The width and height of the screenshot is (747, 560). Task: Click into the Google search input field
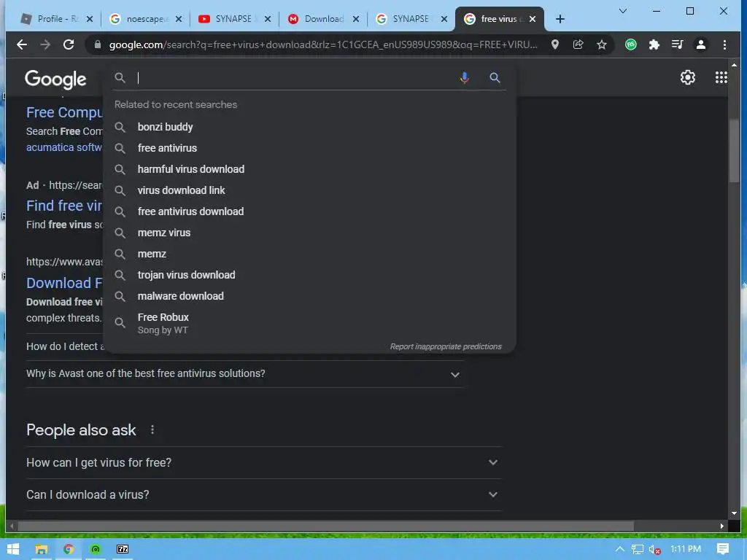tap(295, 77)
